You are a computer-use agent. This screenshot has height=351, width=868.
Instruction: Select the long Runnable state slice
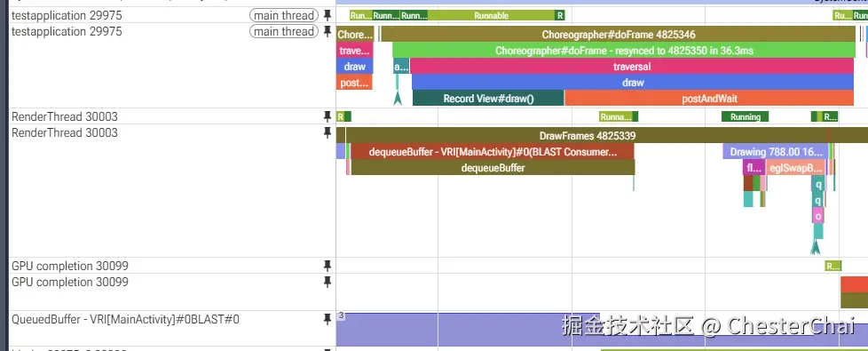point(491,15)
